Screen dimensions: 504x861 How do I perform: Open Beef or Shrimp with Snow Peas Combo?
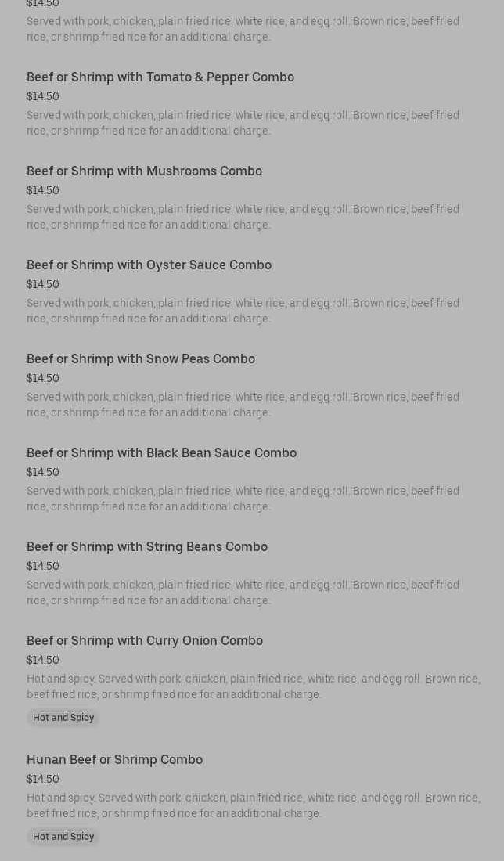click(141, 359)
